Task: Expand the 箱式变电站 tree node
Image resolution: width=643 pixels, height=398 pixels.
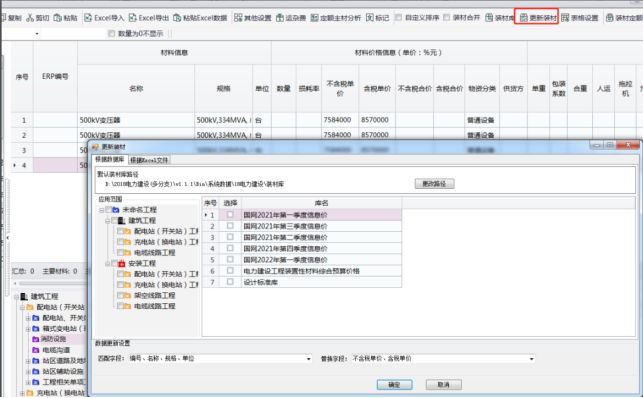Action: pos(28,329)
